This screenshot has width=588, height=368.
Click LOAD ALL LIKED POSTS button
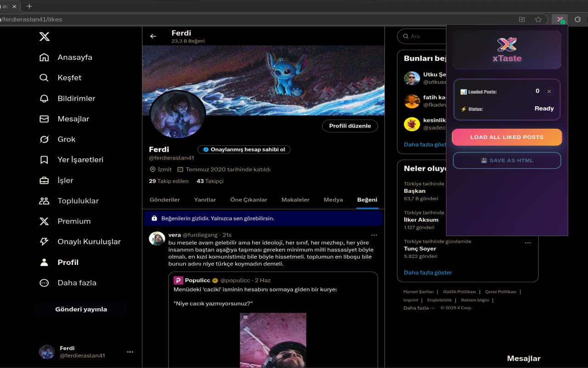[x=507, y=137]
